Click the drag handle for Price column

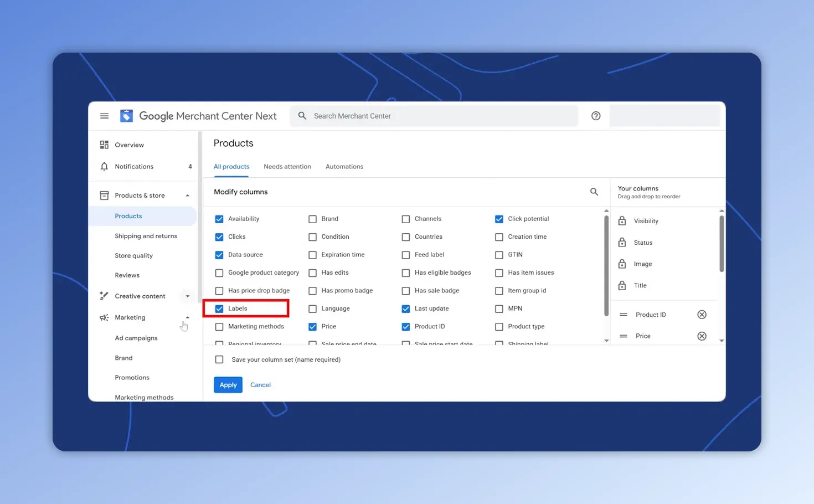pyautogui.click(x=624, y=336)
